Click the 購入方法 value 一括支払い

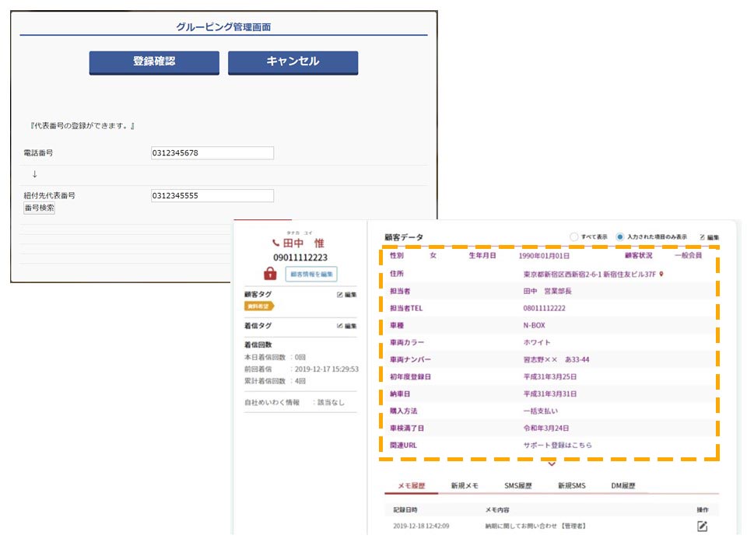tap(540, 411)
